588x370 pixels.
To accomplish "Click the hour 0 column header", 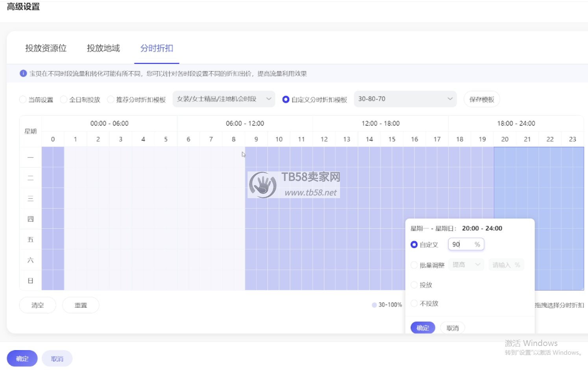I will click(x=53, y=139).
